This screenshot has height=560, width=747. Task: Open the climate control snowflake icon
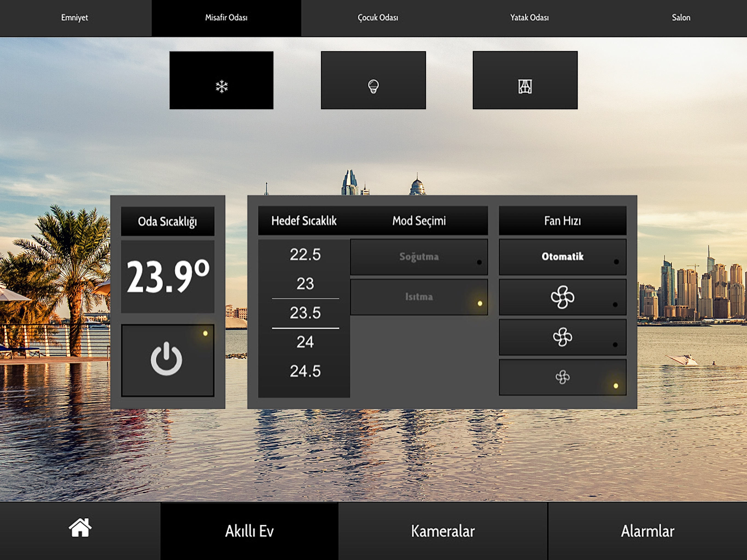(221, 80)
